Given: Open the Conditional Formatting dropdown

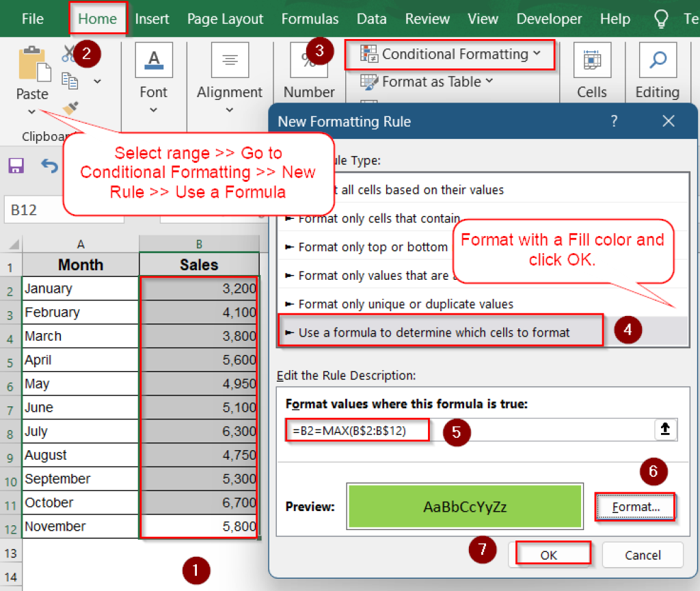Looking at the screenshot, I should (449, 55).
